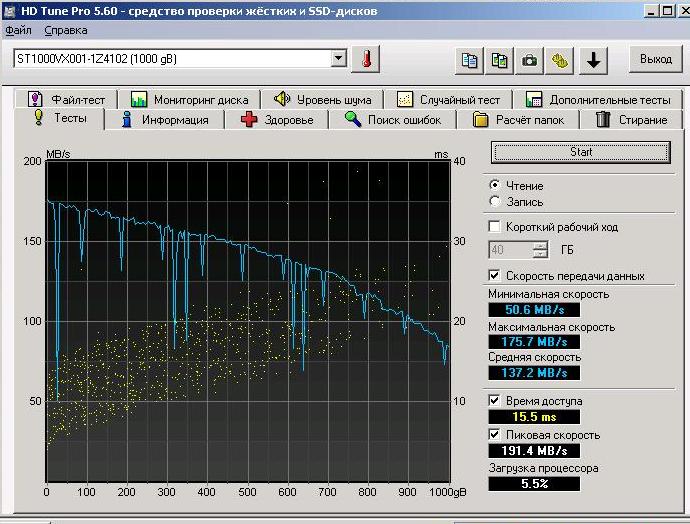Switch to the Файл-тест tab
The height and width of the screenshot is (524, 690).
pyautogui.click(x=66, y=99)
